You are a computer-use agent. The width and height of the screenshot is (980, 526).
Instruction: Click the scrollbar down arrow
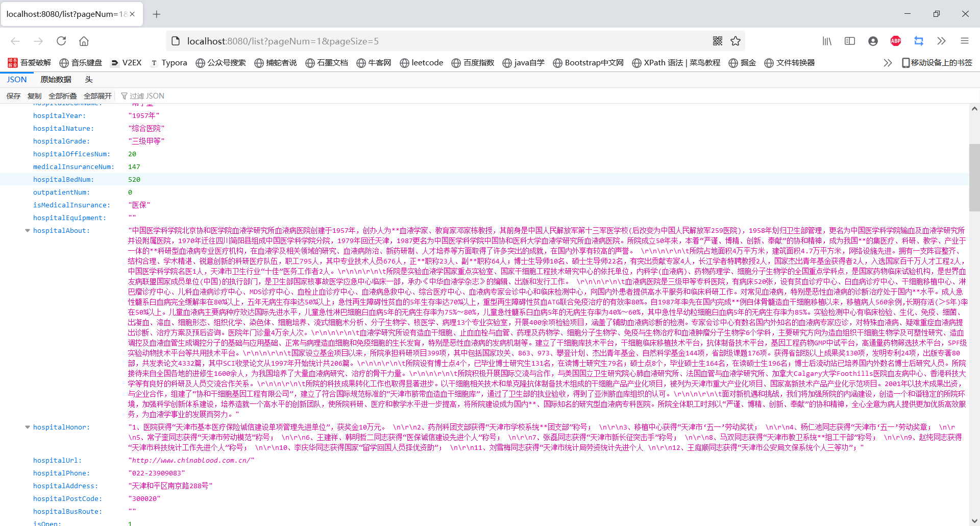coord(974,521)
